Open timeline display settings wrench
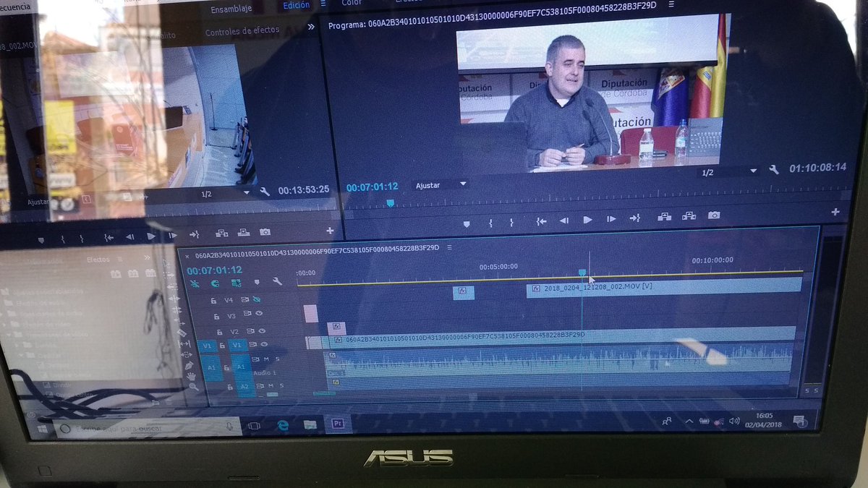This screenshot has height=488, width=868. 276,281
